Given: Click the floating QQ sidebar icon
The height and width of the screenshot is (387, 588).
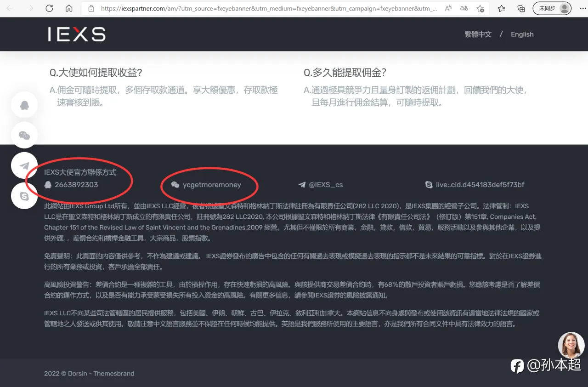Looking at the screenshot, I should [x=24, y=105].
